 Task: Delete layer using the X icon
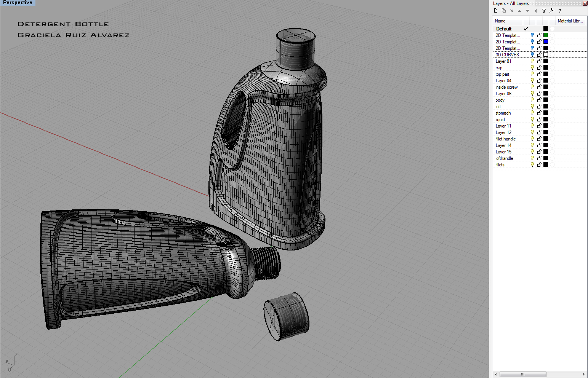[512, 11]
